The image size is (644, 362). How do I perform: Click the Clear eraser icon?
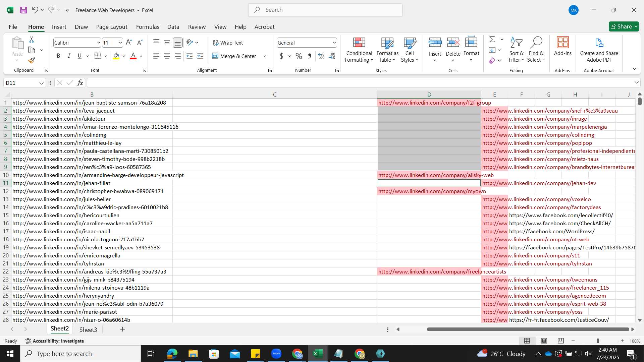pyautogui.click(x=492, y=61)
